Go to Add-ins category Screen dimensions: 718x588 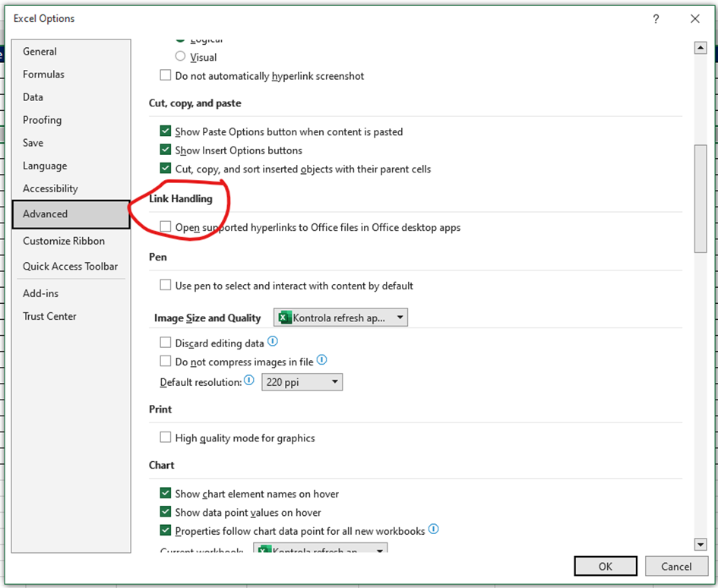point(71,293)
